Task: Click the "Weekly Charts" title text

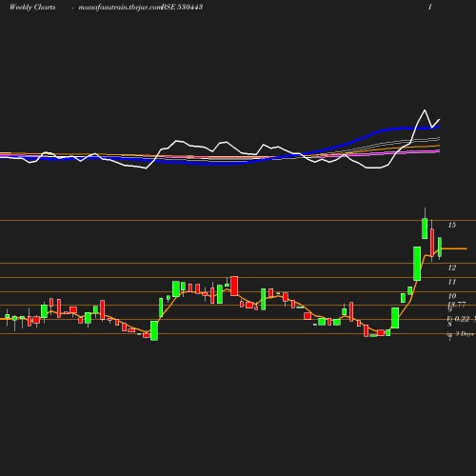Action: coord(32,7)
